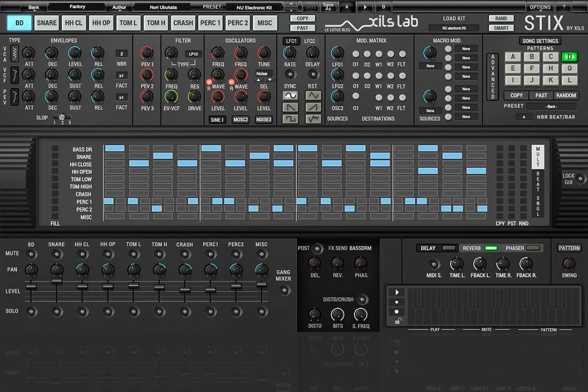This screenshot has width=588, height=392.
Task: Switch to the LFO2 tab
Action: [x=310, y=41]
